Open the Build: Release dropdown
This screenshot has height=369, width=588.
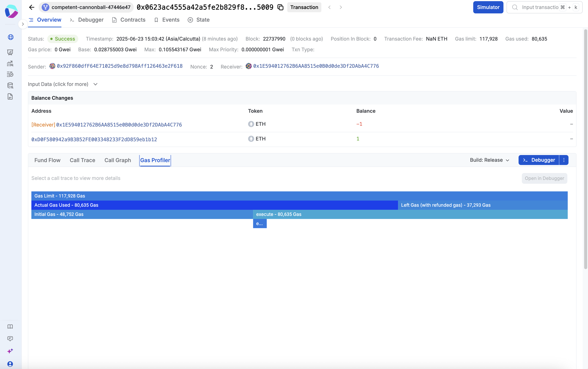489,160
